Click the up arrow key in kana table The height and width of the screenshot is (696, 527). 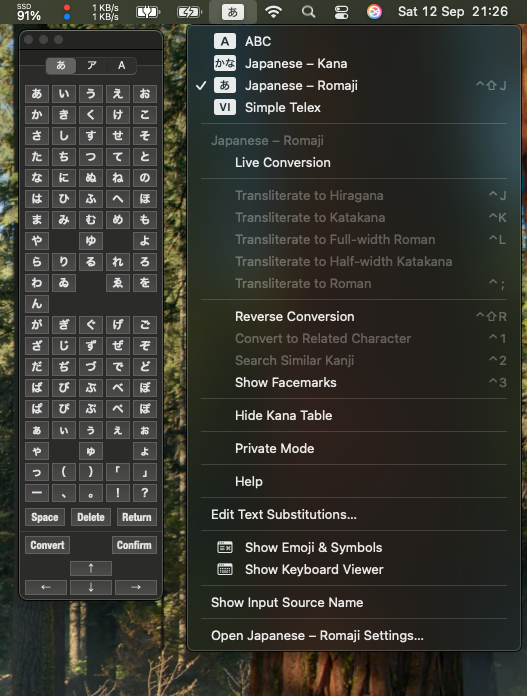pos(91,568)
